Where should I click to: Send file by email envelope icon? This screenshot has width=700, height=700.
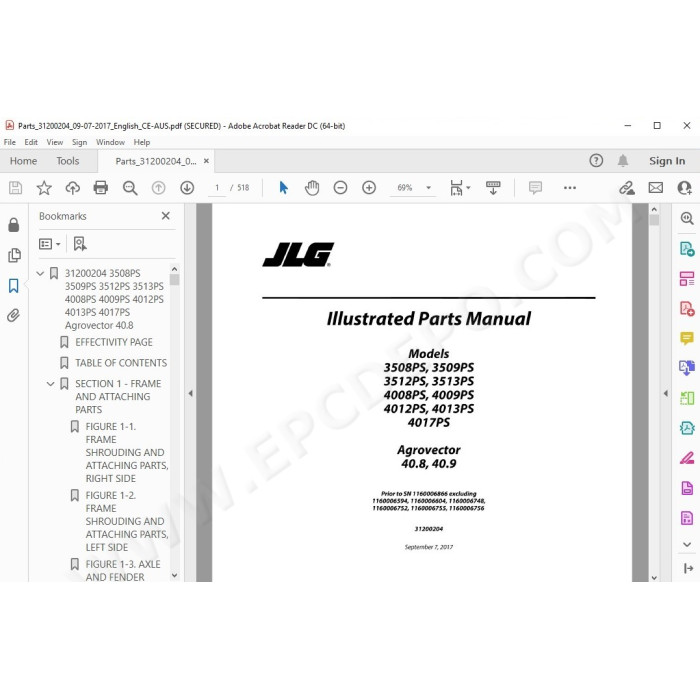[x=655, y=188]
